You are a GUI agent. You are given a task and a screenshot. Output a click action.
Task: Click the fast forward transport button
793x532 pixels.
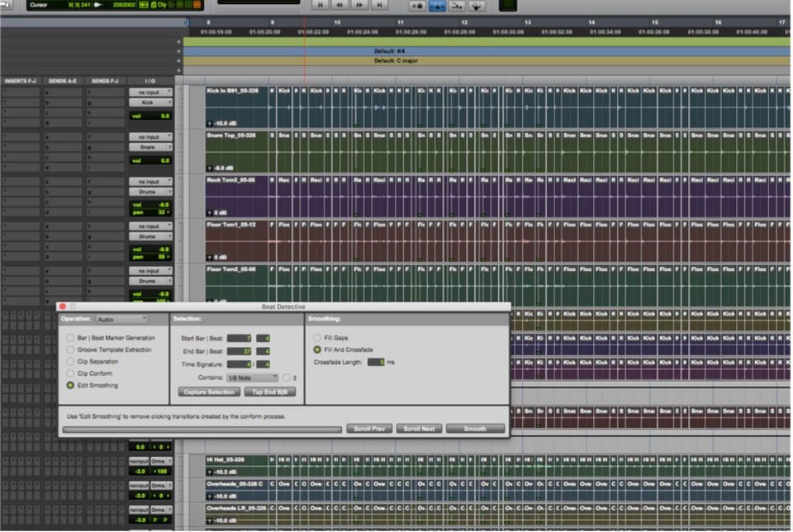[359, 5]
